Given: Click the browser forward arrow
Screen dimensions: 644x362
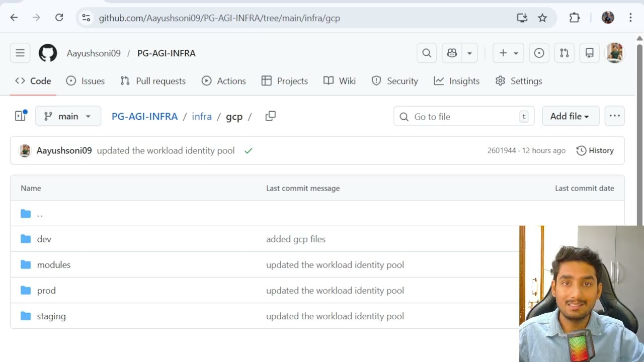Looking at the screenshot, I should pyautogui.click(x=36, y=18).
